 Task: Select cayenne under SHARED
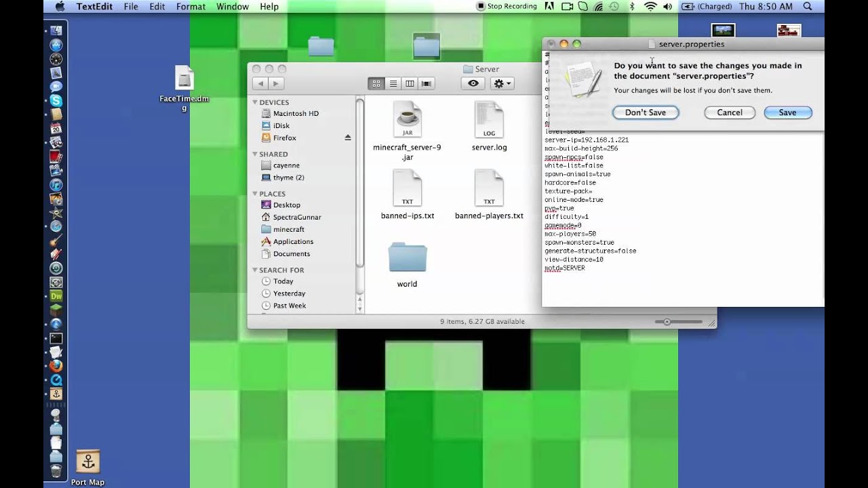[x=286, y=165]
